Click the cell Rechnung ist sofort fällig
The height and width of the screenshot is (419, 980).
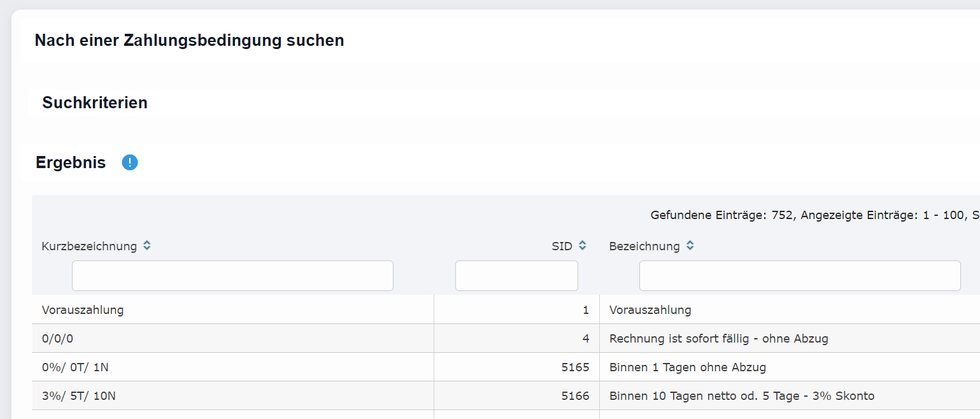[x=717, y=338]
